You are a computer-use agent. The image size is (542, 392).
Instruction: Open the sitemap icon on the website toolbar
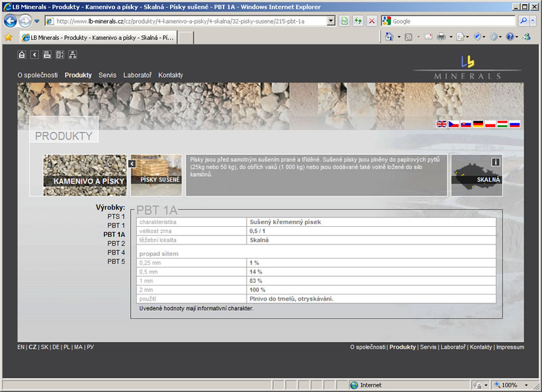click(x=72, y=54)
